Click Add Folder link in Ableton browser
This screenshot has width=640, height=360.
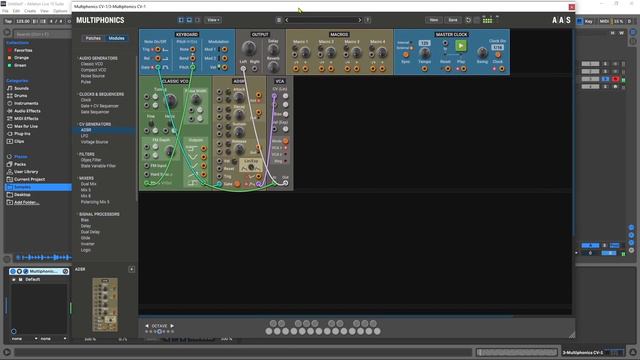click(26, 202)
